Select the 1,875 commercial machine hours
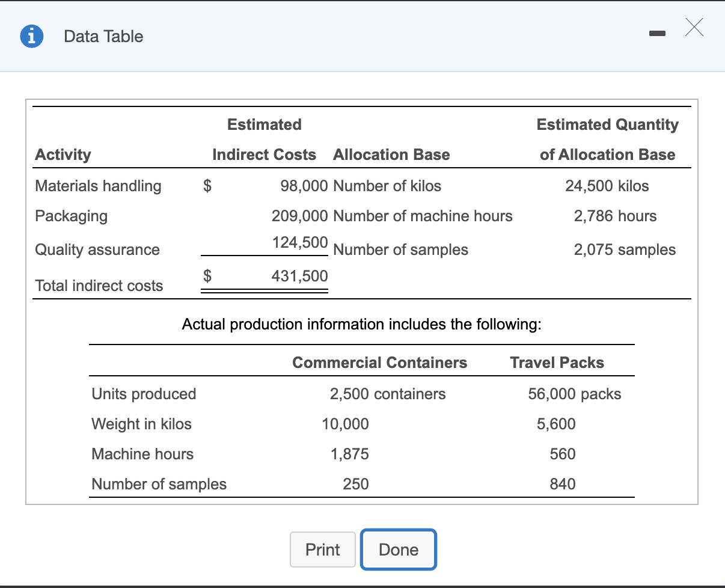The width and height of the screenshot is (725, 588). coord(350,454)
